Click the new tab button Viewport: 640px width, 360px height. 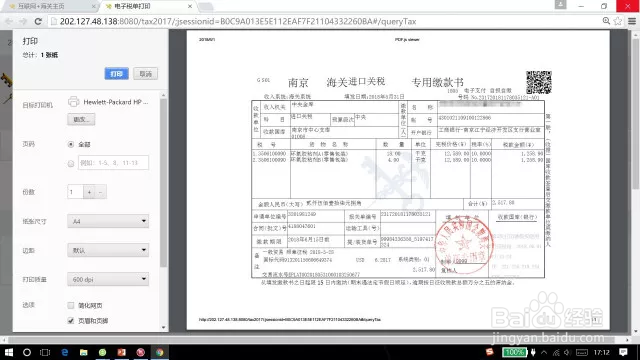206,7
